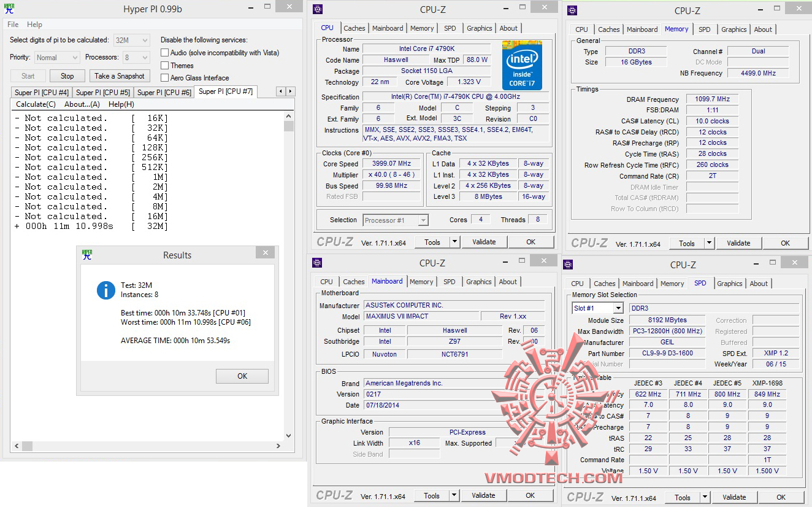Image resolution: width=812 pixels, height=507 pixels.
Task: Click title bar icon of CPU-Z window showing Processor info
Action: pyautogui.click(x=317, y=9)
